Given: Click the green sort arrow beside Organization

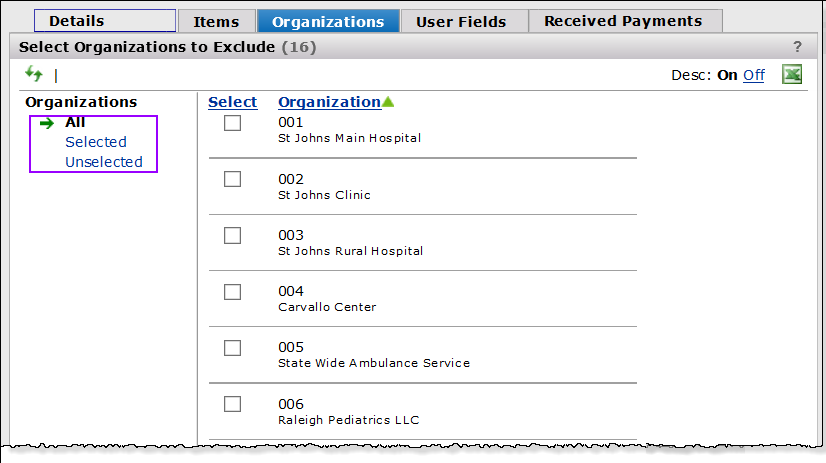Looking at the screenshot, I should 388,102.
